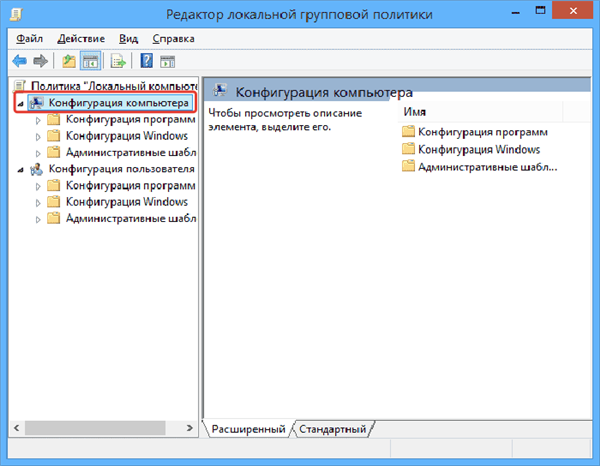Select the Конфигурация пользователя tree item
Image resolution: width=600 pixels, height=466 pixels.
click(x=121, y=169)
